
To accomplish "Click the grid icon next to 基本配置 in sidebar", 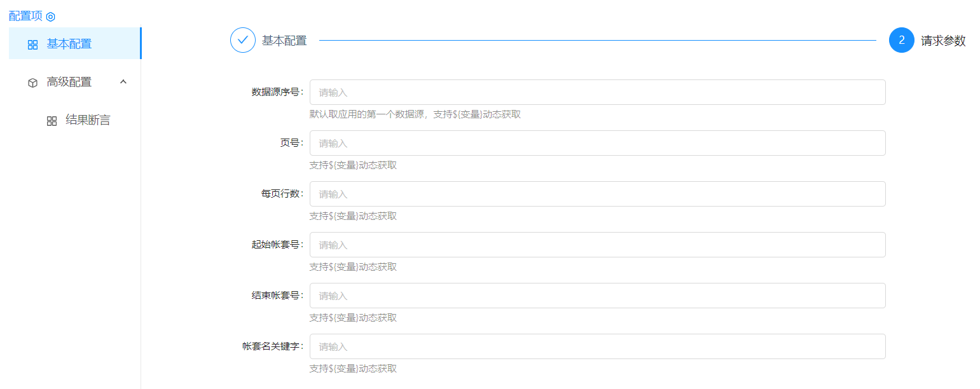I will click(33, 44).
